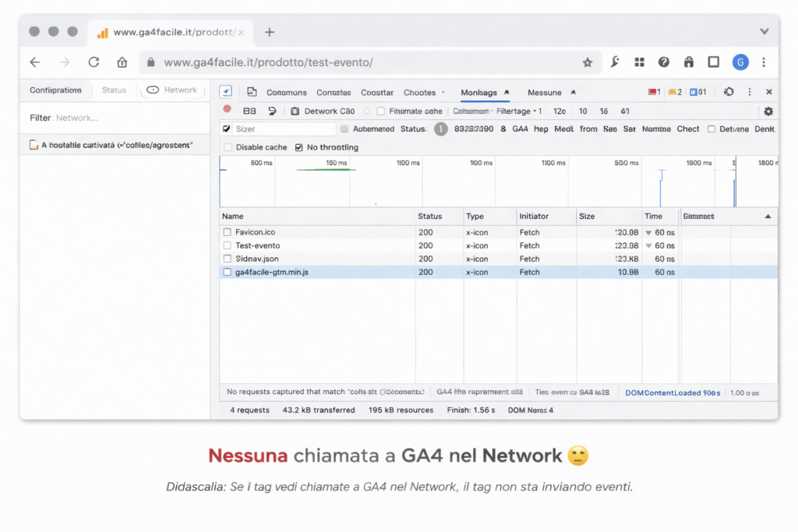This screenshot has width=798, height=532.
Task: Sort requests by Name column header
Action: (232, 217)
